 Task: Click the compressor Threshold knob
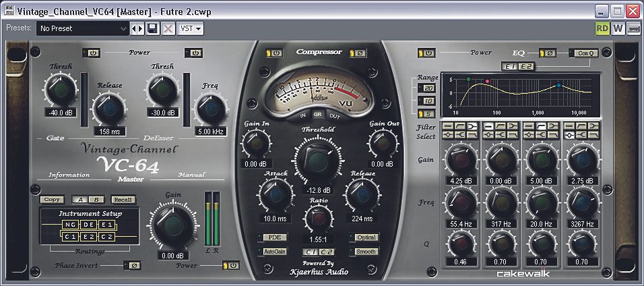pos(318,160)
